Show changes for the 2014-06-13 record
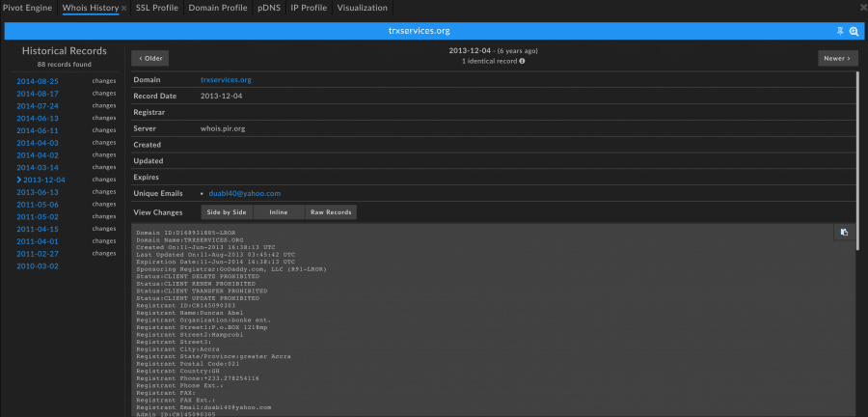This screenshot has width=868, height=417. pyautogui.click(x=104, y=118)
